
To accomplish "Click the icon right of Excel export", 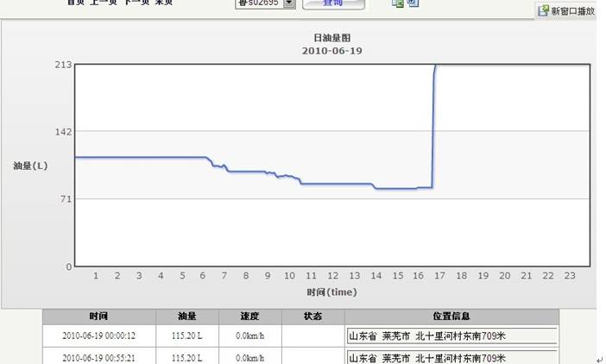I will (413, 3).
